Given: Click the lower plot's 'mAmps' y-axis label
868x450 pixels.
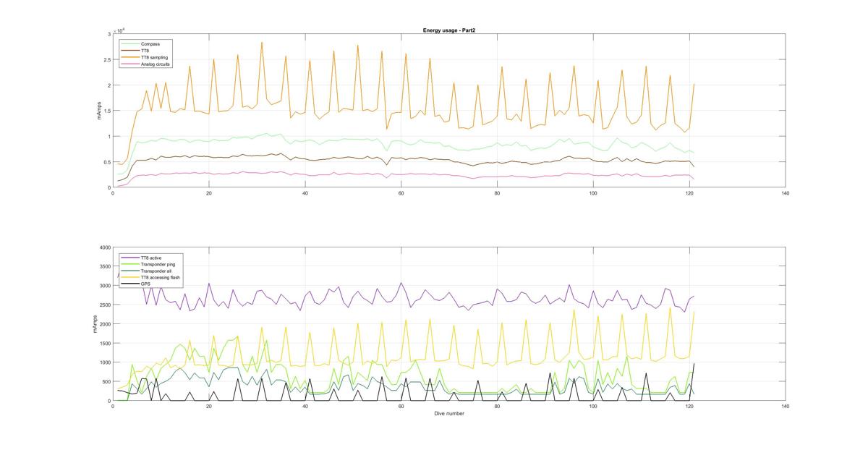Looking at the screenshot, I should (94, 324).
